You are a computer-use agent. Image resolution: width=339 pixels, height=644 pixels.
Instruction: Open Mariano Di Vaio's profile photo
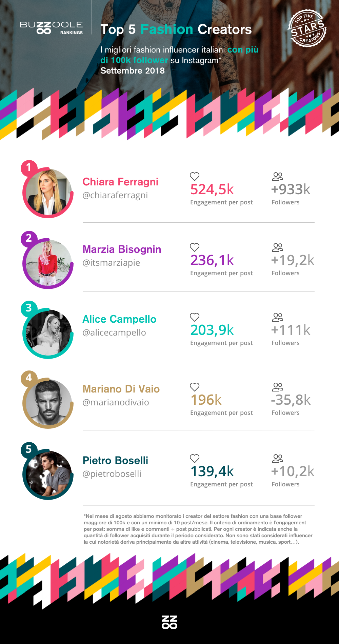coord(48,403)
